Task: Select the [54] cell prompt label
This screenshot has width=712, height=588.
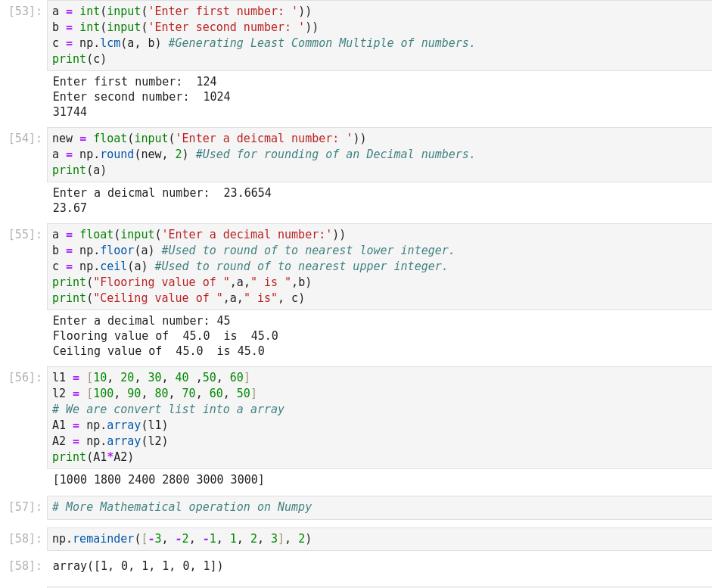Action: (25, 138)
